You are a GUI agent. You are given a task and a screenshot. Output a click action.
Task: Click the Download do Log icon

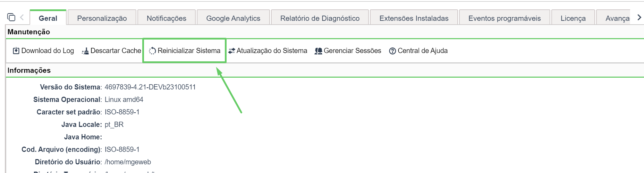click(16, 51)
